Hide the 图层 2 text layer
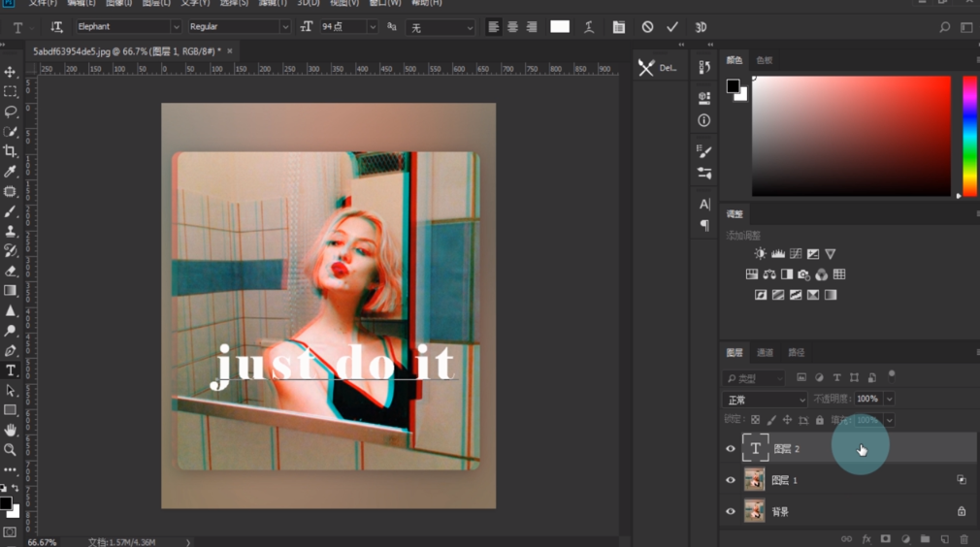This screenshot has width=980, height=547. [731, 448]
